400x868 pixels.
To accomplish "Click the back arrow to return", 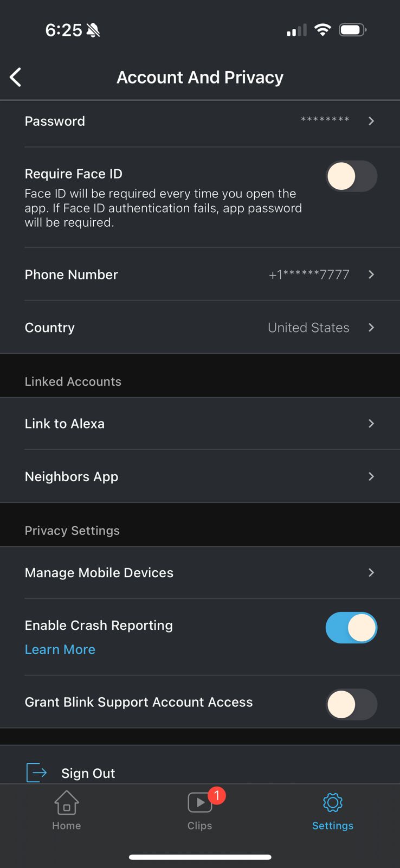I will click(15, 77).
